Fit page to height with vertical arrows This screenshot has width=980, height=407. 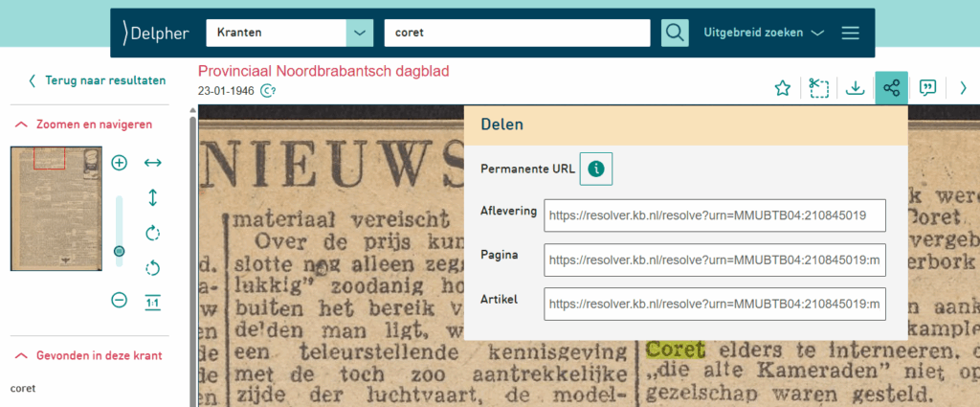coord(152,197)
